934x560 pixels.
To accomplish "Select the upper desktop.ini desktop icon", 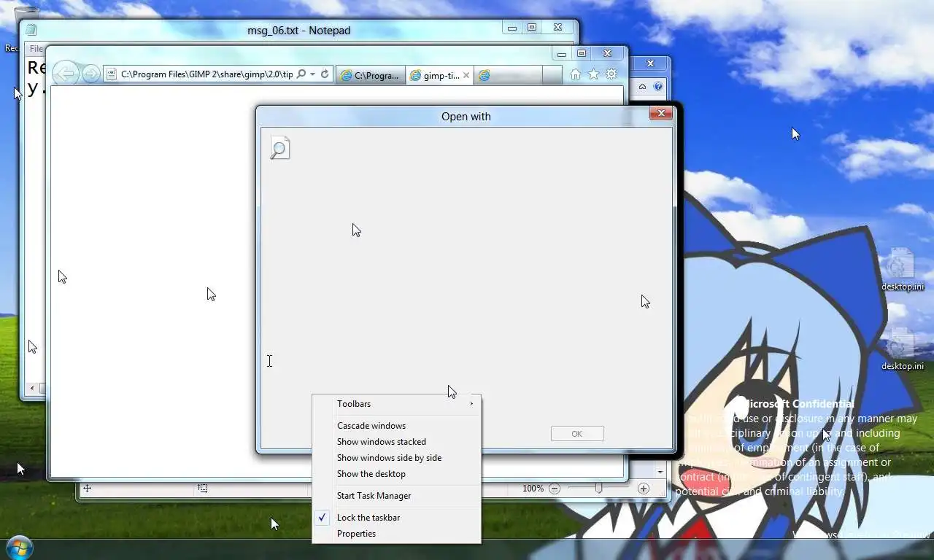I will [x=902, y=270].
